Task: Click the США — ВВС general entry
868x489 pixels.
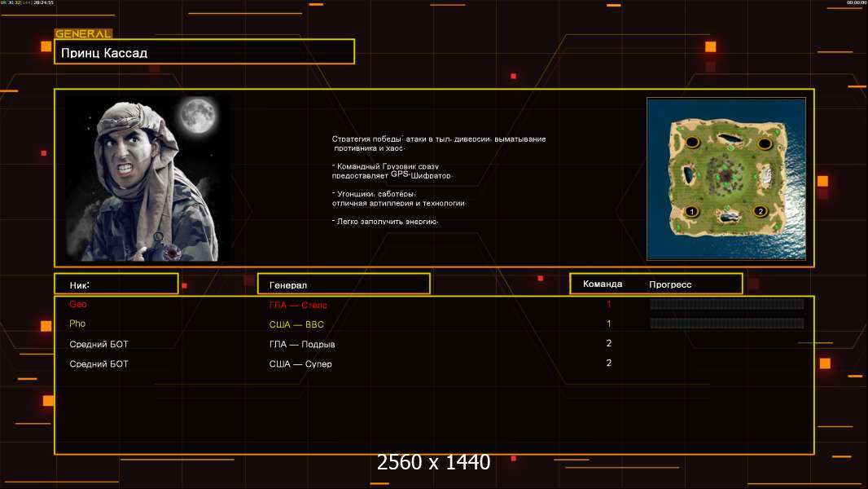Action: click(296, 324)
